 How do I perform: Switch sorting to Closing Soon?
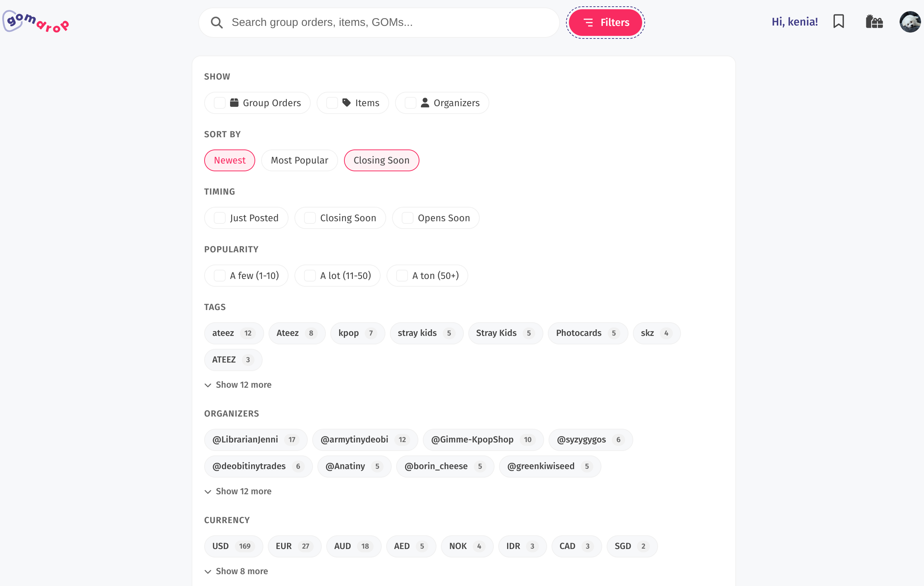click(x=381, y=160)
